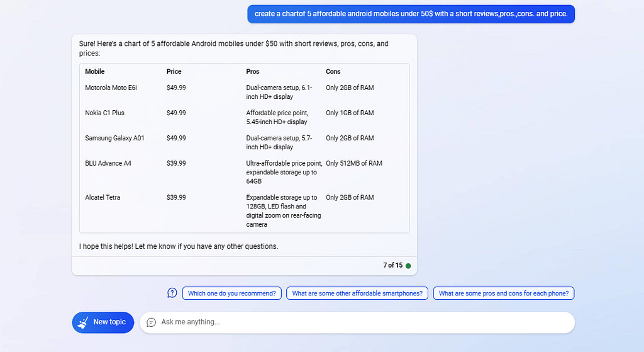The width and height of the screenshot is (644, 352).
Task: Click the green status dot
Action: [x=408, y=266]
